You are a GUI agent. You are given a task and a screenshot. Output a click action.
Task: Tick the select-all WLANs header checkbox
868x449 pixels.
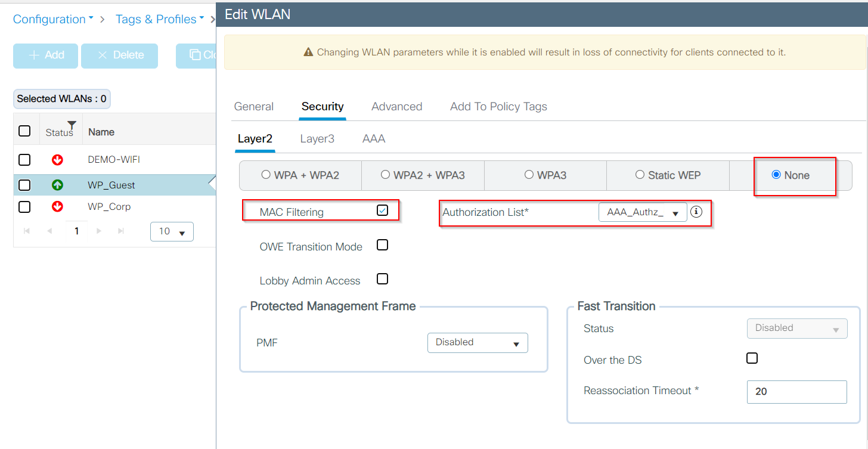24,131
